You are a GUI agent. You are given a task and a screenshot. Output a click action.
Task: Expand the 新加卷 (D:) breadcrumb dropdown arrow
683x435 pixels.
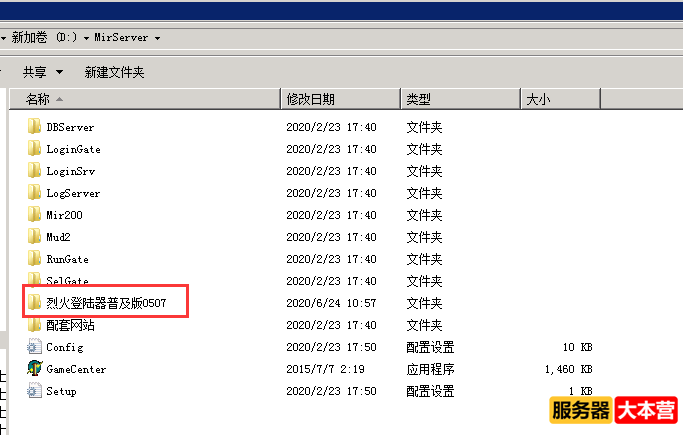86,38
